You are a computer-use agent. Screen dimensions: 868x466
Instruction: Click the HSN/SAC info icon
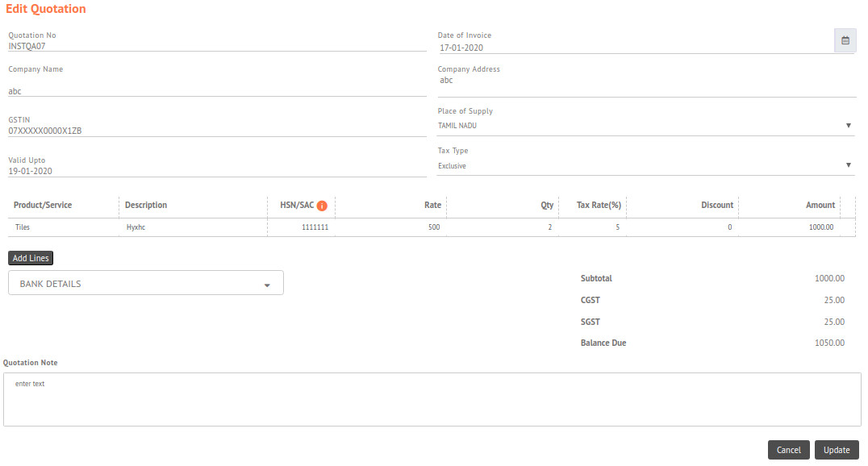tap(322, 206)
